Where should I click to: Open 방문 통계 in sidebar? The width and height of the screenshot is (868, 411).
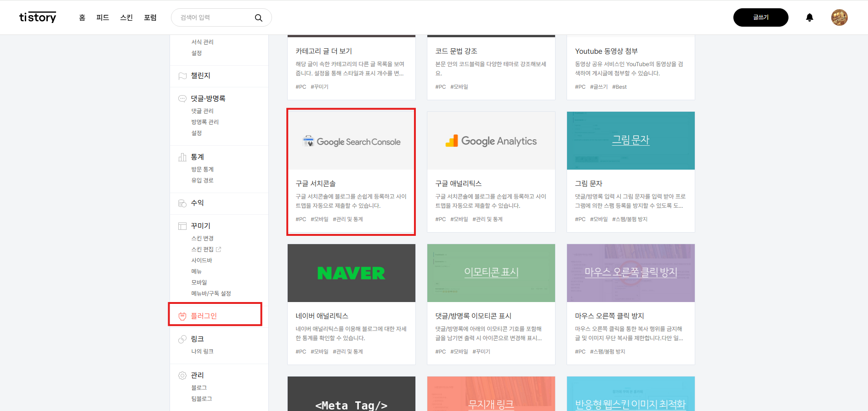click(203, 169)
